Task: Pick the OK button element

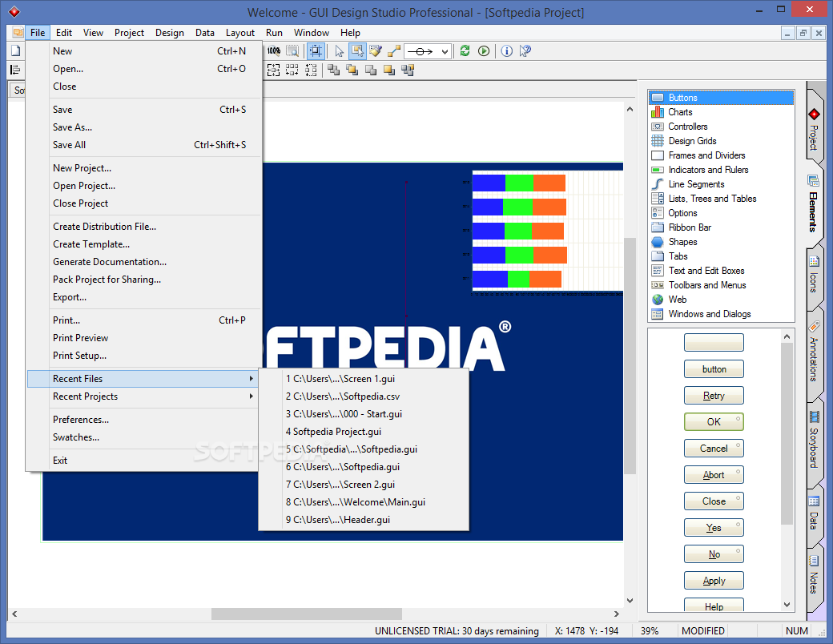Action: click(714, 422)
